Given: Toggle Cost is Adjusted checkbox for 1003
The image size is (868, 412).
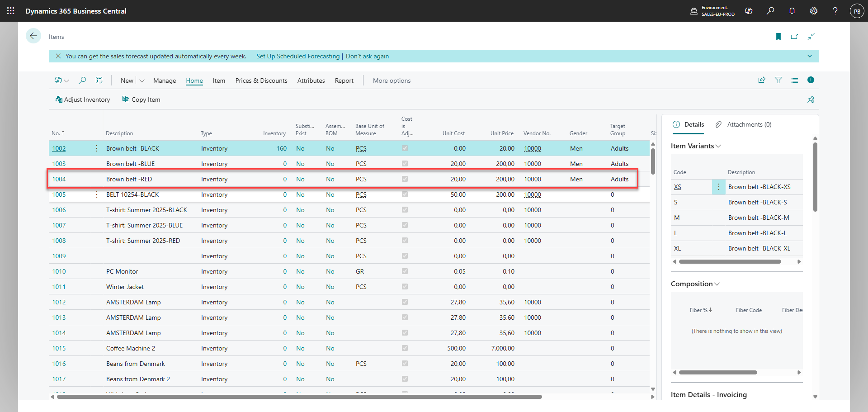Looking at the screenshot, I should [x=405, y=164].
